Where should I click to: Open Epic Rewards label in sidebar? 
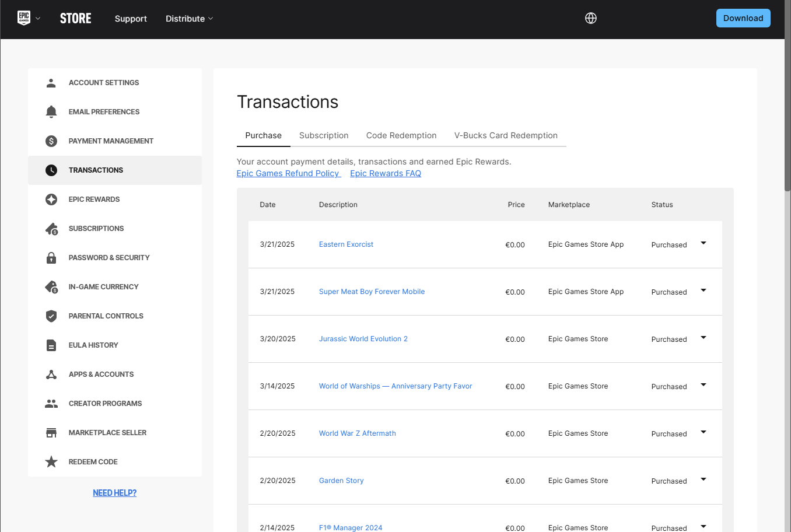pos(94,199)
